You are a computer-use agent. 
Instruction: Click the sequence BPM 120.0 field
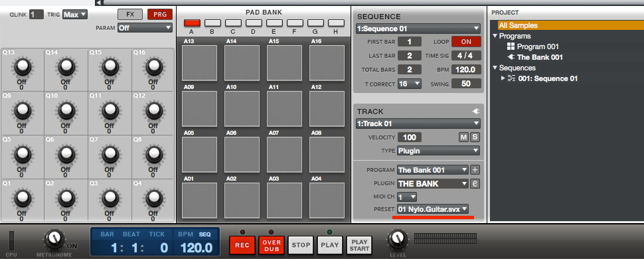[x=467, y=70]
